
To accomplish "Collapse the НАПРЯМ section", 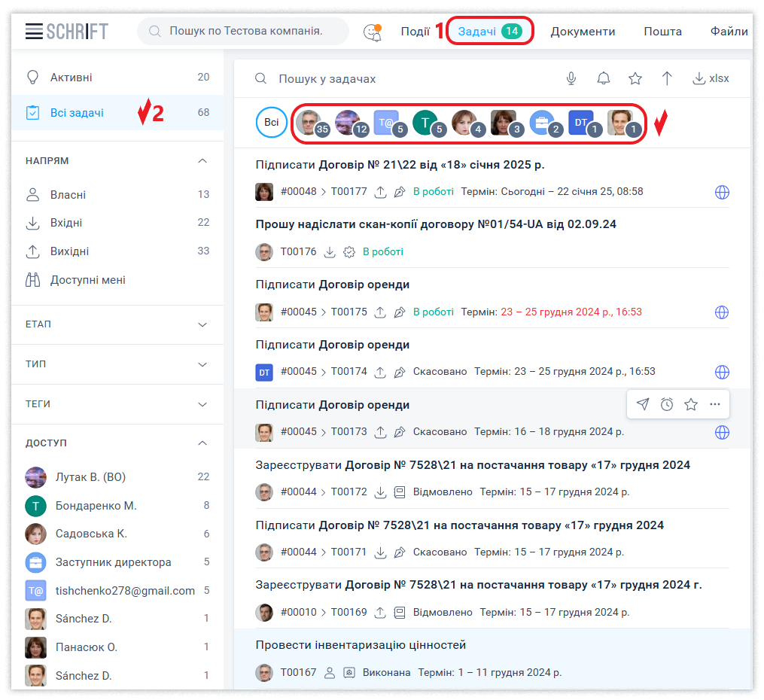I will (202, 161).
